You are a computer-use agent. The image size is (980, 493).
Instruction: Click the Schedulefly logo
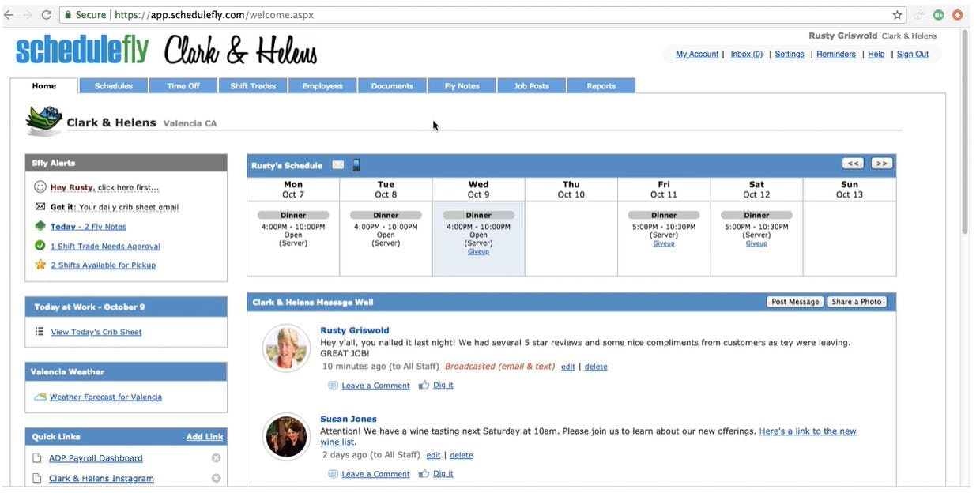coord(82,50)
